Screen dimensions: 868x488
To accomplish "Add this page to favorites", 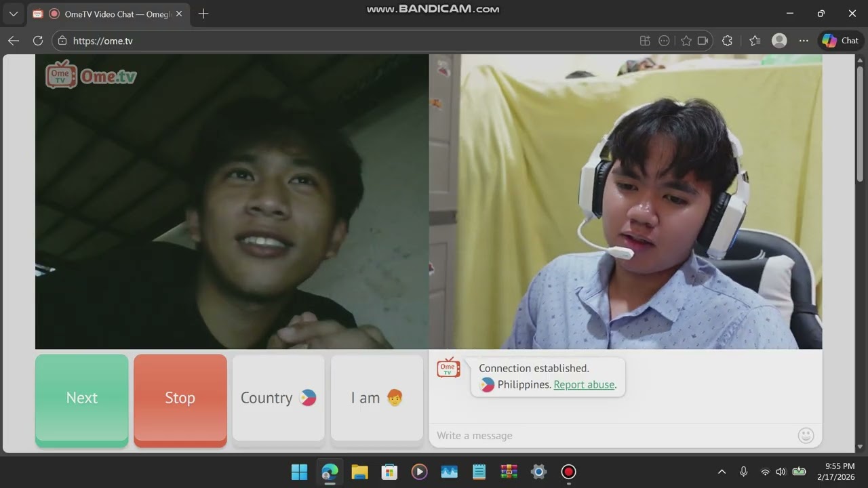I will point(686,41).
